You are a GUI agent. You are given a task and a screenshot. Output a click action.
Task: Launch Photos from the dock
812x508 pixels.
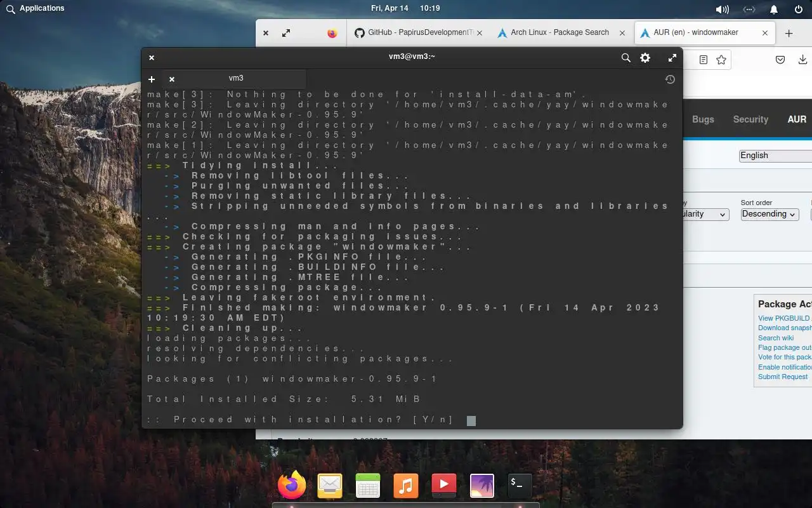point(482,486)
